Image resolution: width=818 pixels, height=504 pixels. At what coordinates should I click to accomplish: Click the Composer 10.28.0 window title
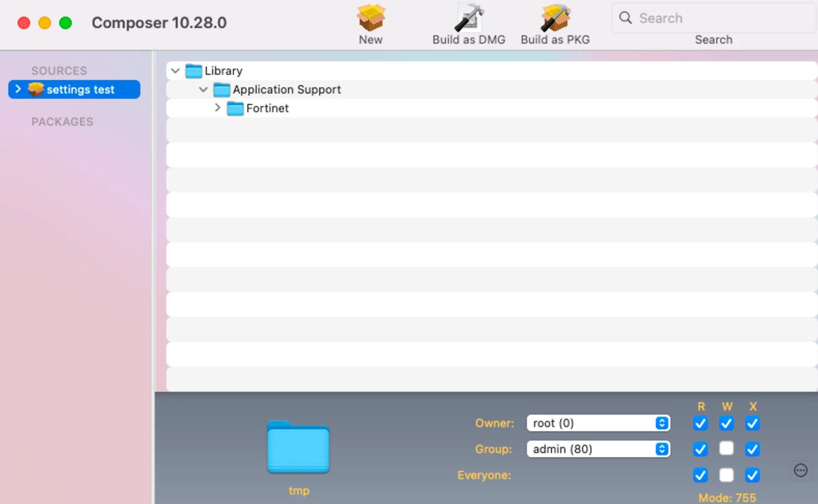click(159, 23)
